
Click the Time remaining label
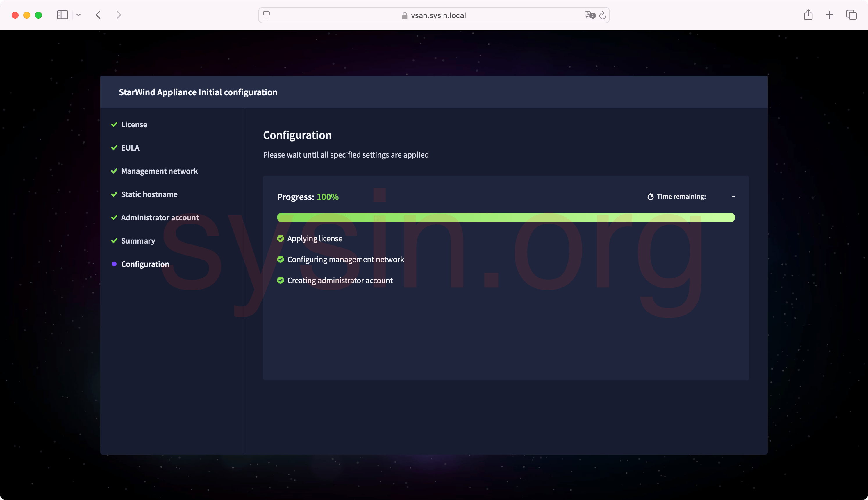tap(681, 197)
